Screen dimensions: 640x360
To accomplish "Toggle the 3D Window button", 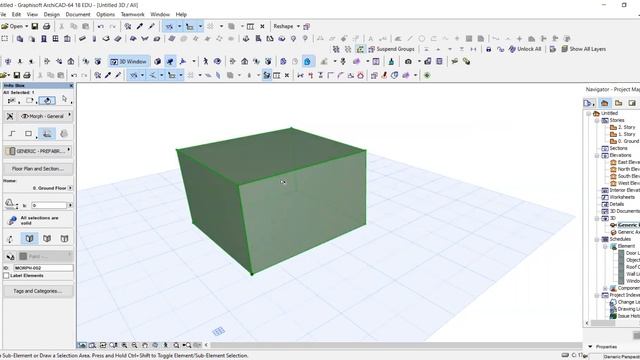I will [x=129, y=62].
